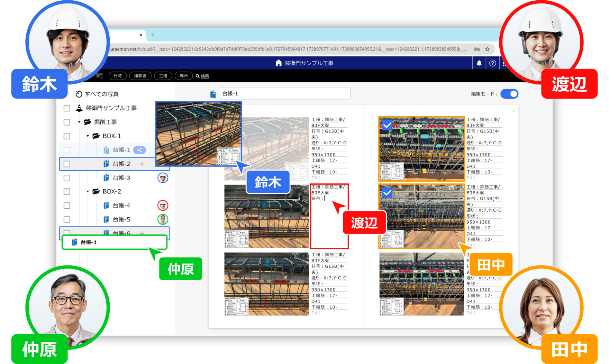Open the 工種 filter
Viewport: 609px width, 364px height.
coord(163,76)
